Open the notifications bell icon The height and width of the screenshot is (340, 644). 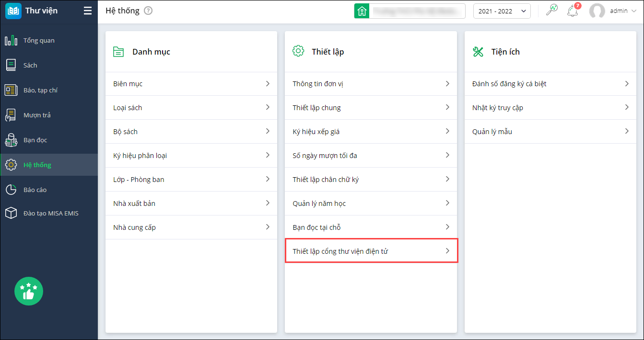click(x=573, y=11)
